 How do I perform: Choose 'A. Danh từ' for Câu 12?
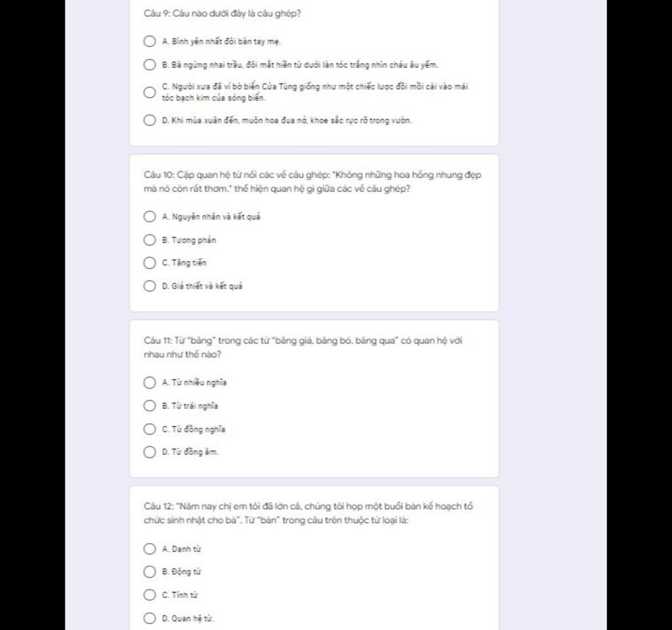150,549
